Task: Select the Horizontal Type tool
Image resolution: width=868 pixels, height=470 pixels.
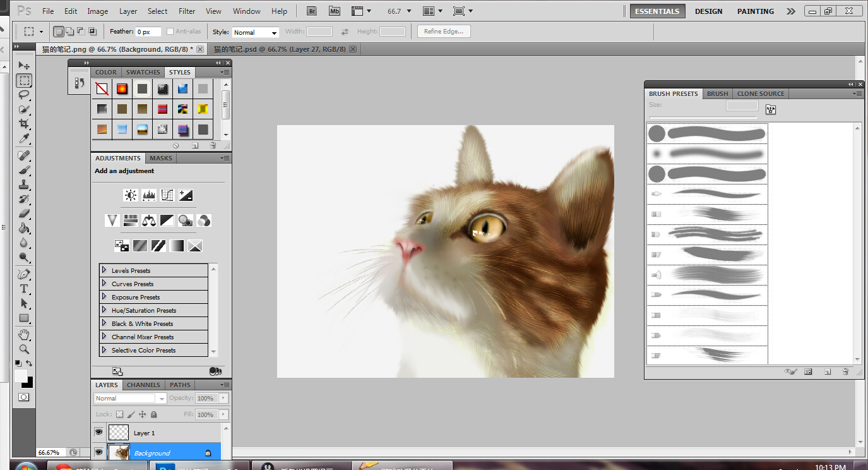Action: (x=24, y=289)
